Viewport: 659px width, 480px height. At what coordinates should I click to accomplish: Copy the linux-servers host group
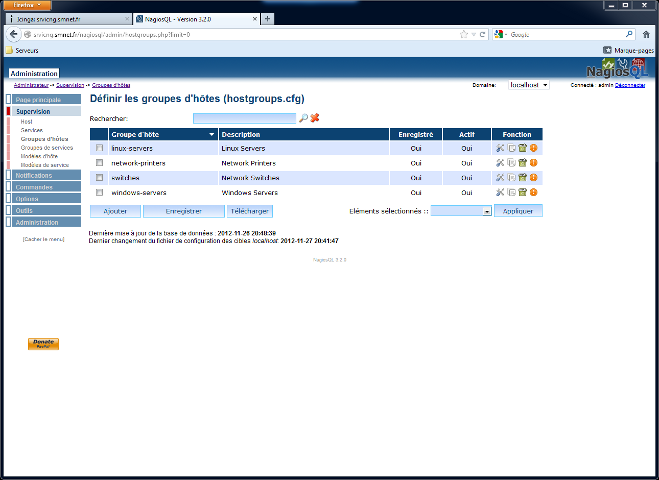tap(511, 148)
